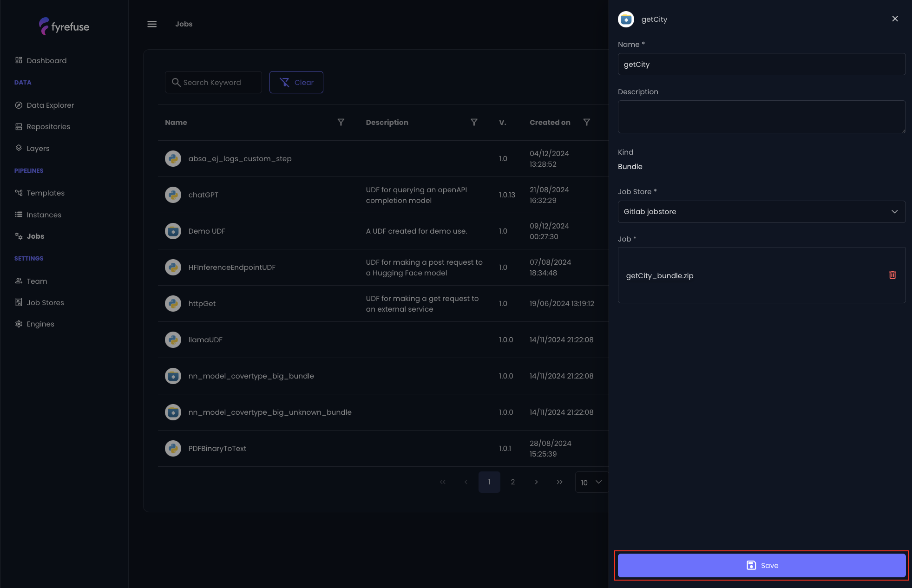Click the bundle icon beside Demo UDF

pos(173,231)
